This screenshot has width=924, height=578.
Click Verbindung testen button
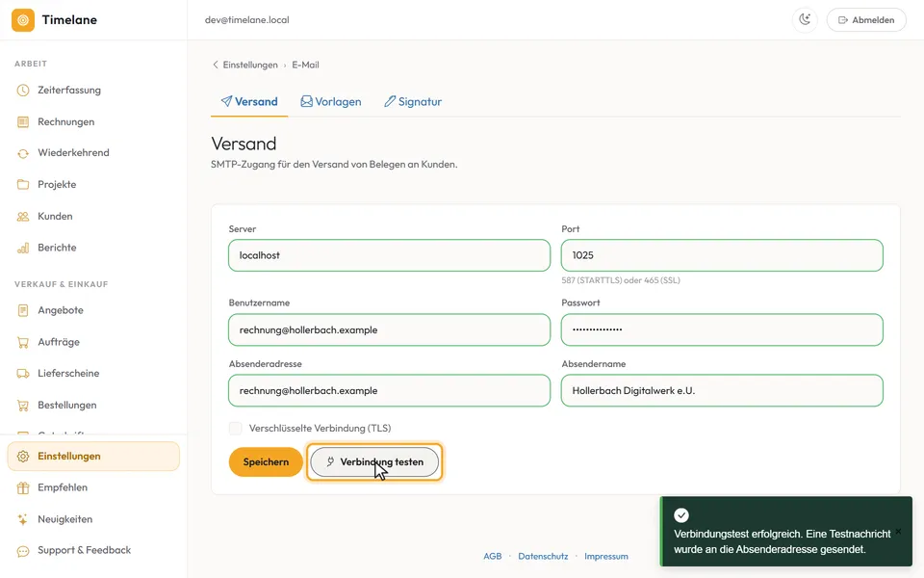click(x=374, y=461)
